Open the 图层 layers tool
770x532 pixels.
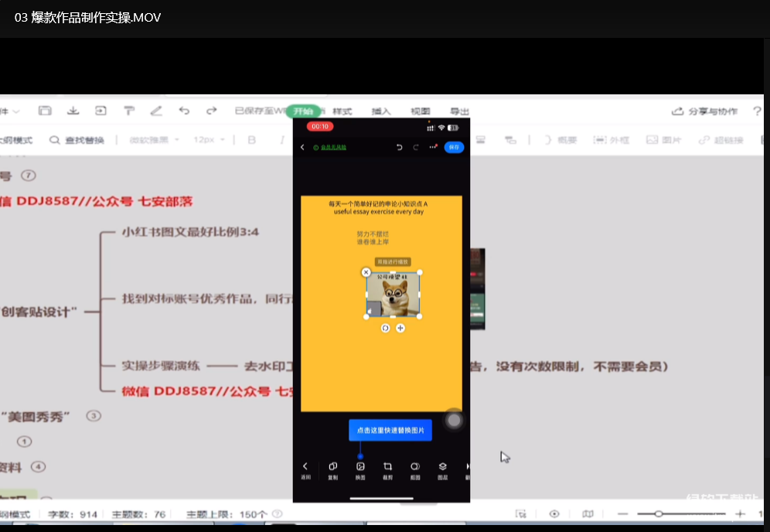coord(443,469)
